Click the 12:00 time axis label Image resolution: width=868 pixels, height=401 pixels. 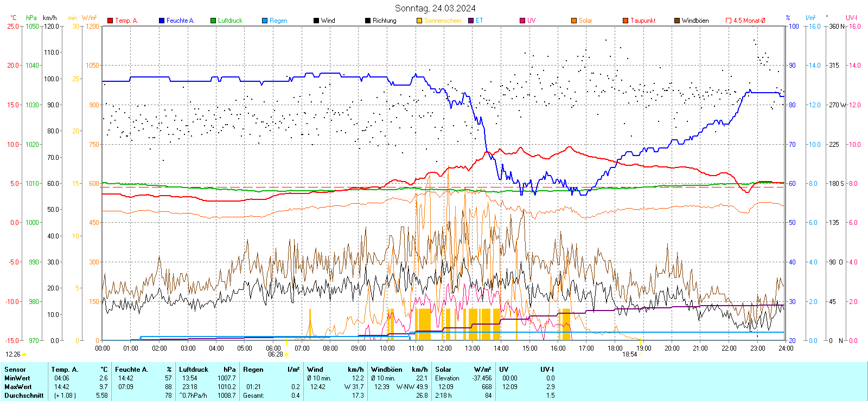[x=444, y=348]
